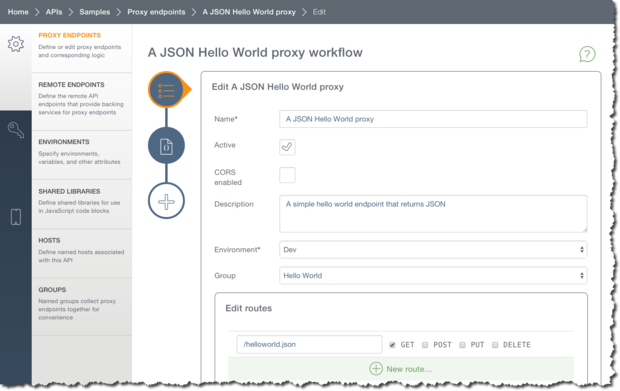Click the Edit breadcrumb label
The height and width of the screenshot is (391, 620).
coord(319,12)
